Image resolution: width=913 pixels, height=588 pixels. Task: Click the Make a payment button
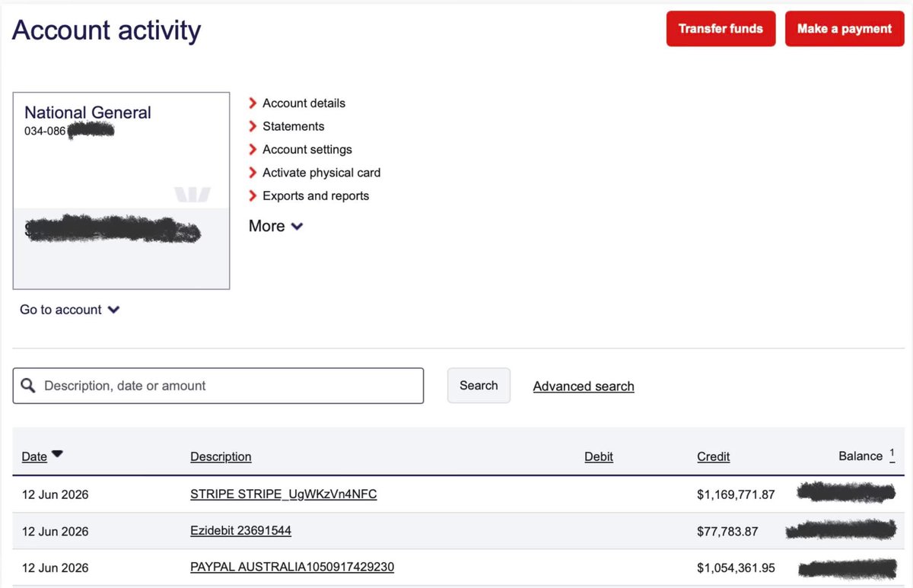pyautogui.click(x=845, y=29)
